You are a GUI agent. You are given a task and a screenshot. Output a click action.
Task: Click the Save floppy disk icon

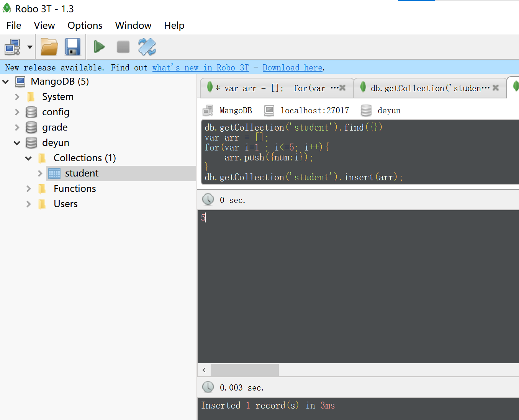pos(73,47)
